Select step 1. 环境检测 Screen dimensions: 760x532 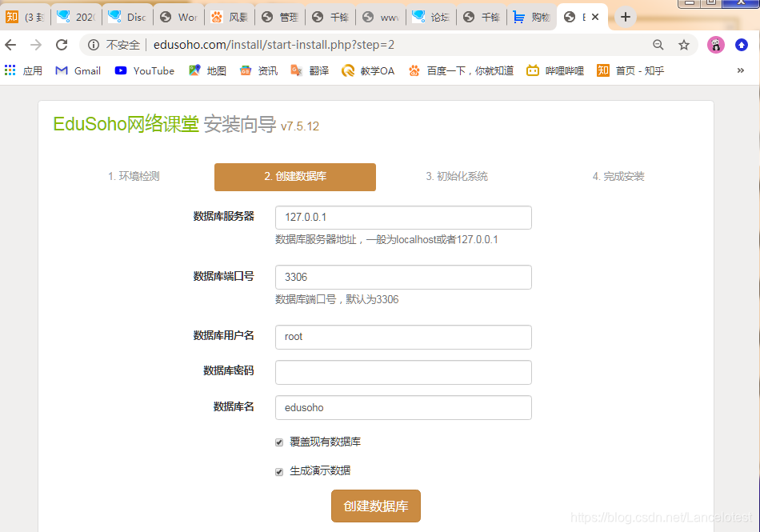(x=134, y=176)
